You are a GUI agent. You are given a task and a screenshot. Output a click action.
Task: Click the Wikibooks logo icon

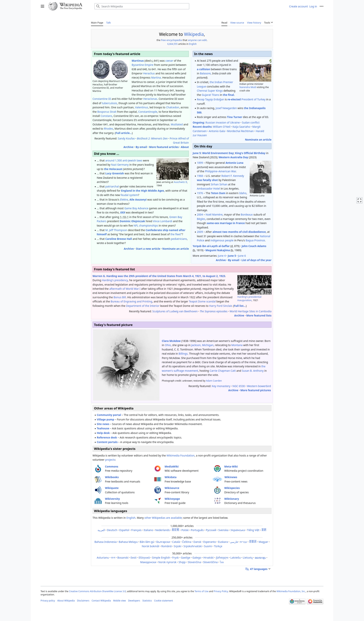[x=98, y=479]
